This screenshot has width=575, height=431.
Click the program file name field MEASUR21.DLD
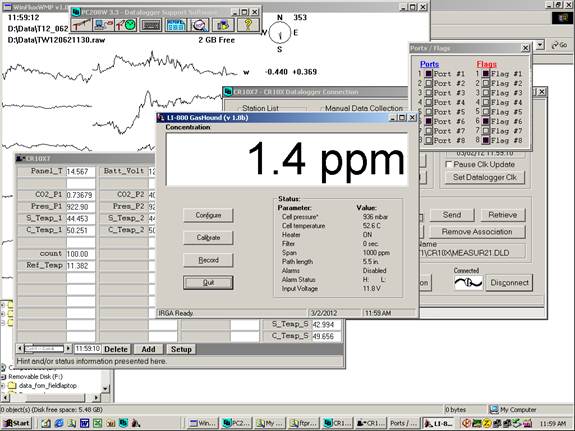(x=472, y=253)
